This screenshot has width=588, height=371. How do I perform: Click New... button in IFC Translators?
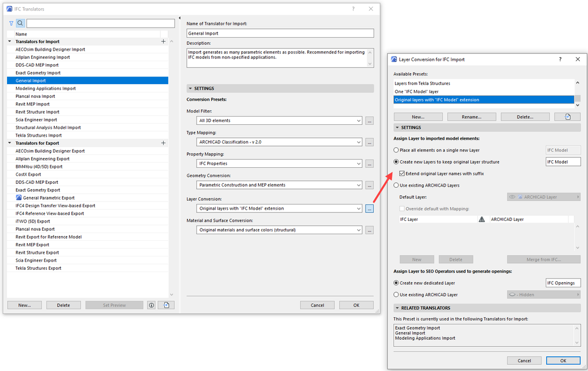[x=25, y=306]
